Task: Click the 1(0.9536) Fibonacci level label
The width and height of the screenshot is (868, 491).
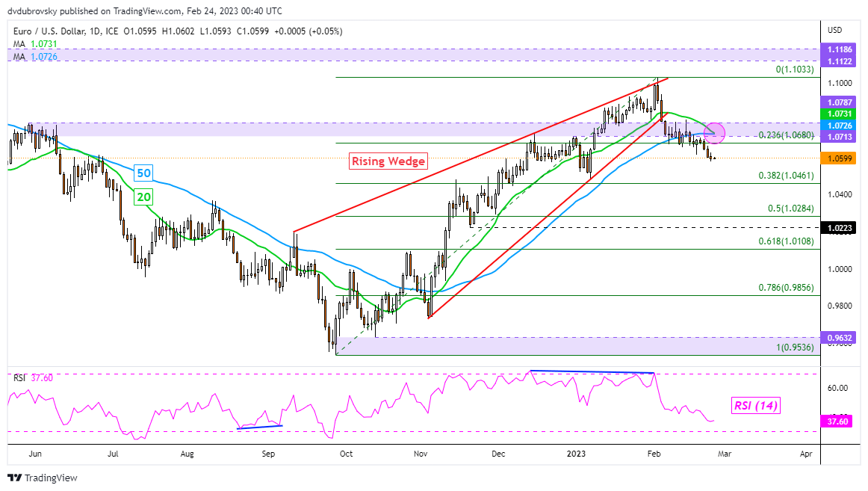Action: point(795,348)
